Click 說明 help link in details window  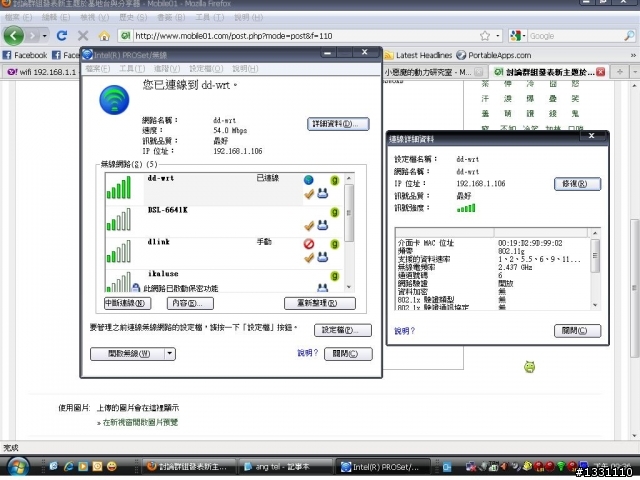pos(404,331)
